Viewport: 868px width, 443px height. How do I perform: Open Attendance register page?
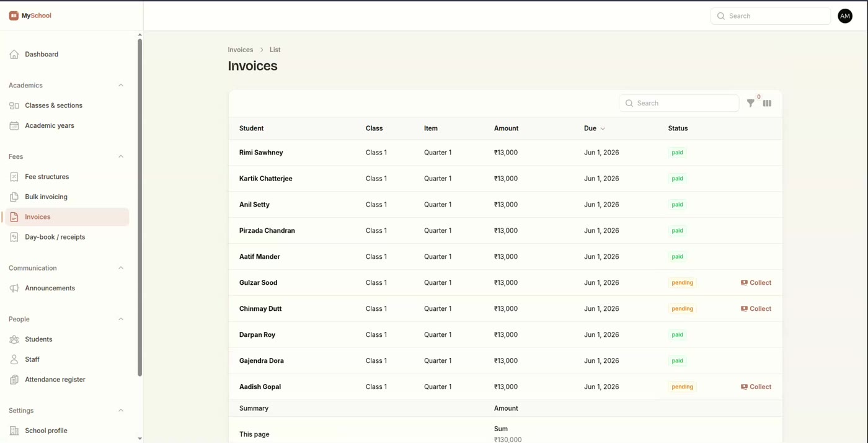point(66,380)
